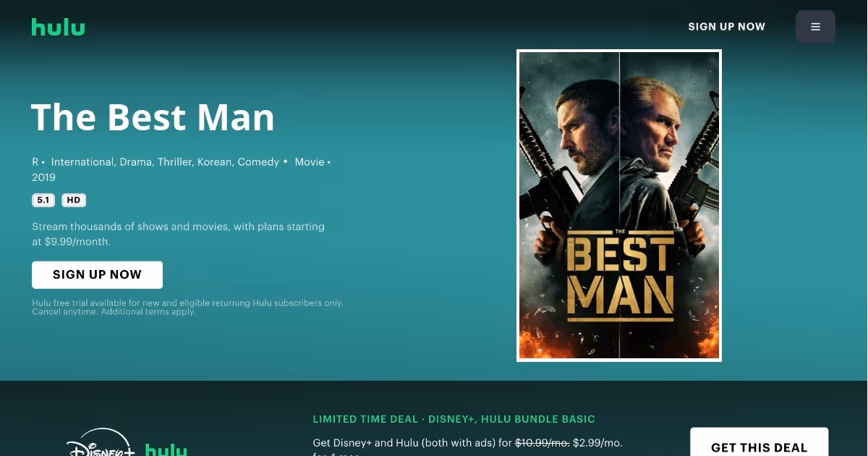Click the 2019 release year text

tap(43, 177)
